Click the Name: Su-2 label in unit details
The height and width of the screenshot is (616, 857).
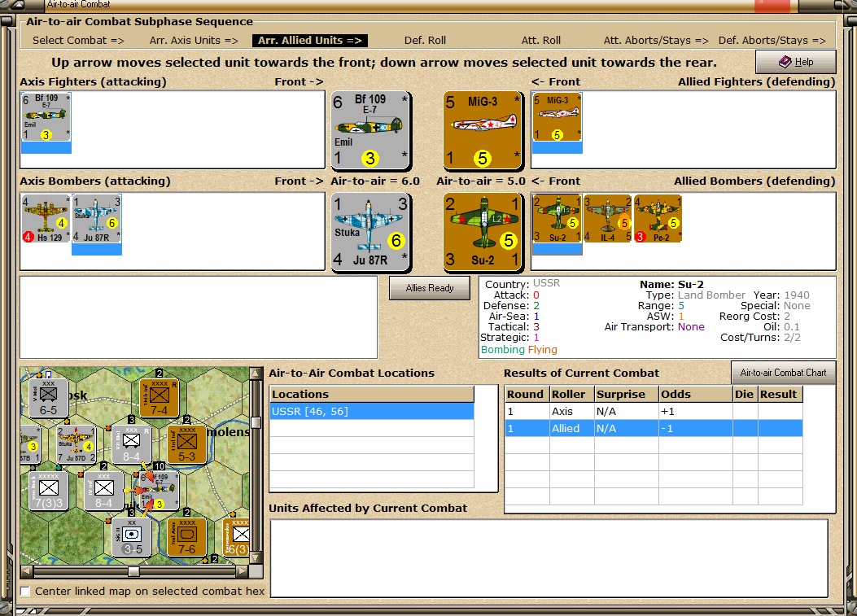[x=671, y=284]
